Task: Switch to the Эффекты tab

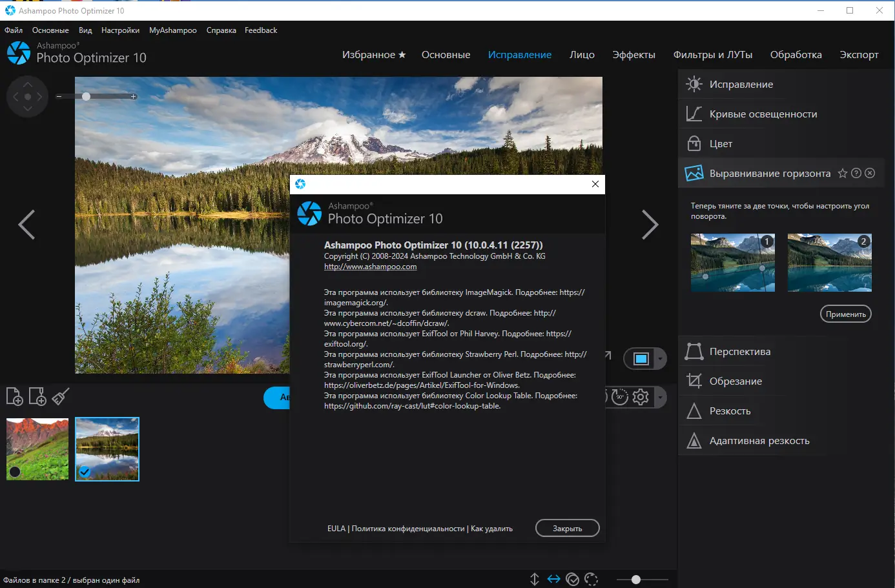Action: pyautogui.click(x=633, y=55)
